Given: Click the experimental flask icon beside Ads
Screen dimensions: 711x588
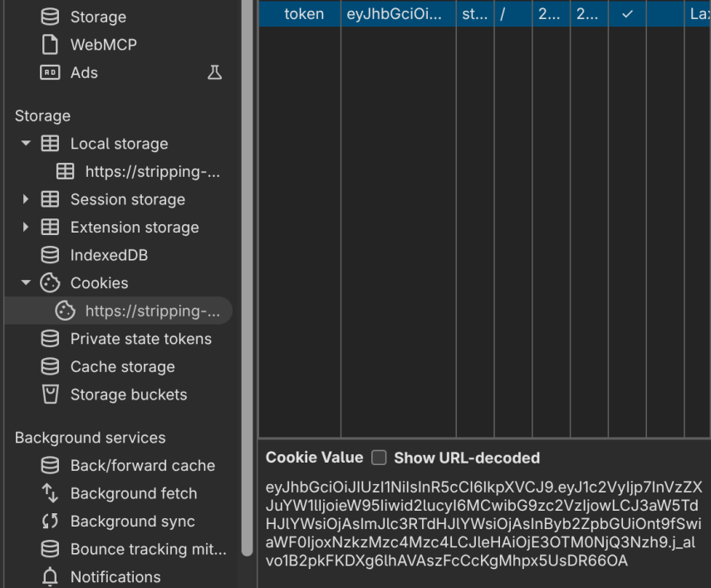Looking at the screenshot, I should 214,72.
